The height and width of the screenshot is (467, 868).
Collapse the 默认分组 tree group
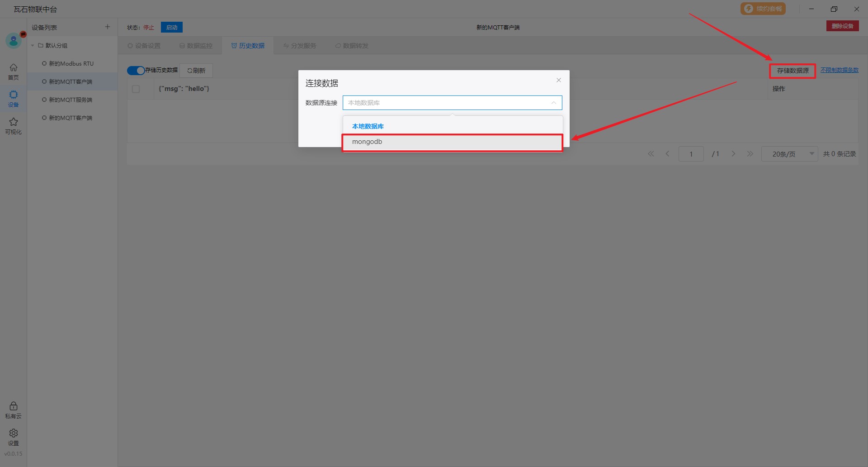click(33, 46)
